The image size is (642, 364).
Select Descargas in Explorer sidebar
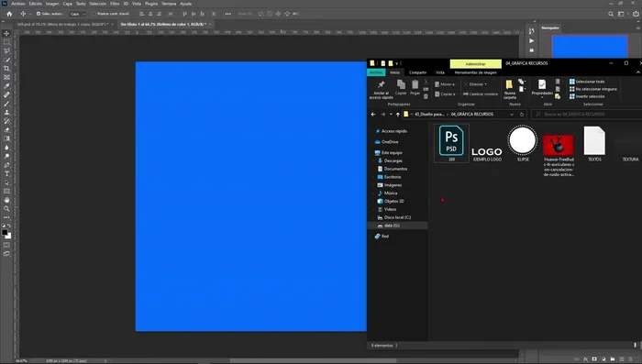393,161
